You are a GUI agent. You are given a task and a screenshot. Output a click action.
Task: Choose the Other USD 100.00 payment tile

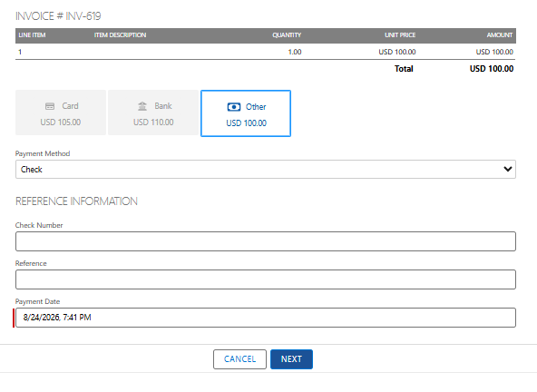coord(246,113)
